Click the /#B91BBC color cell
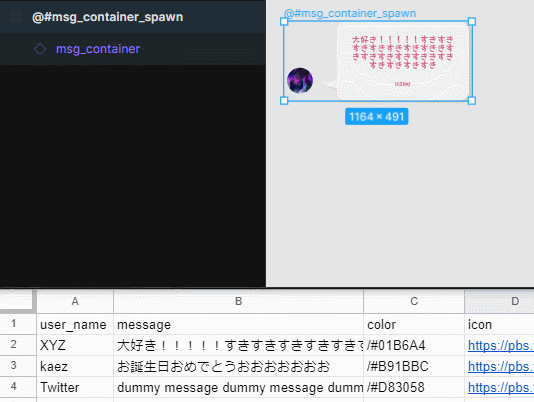Viewport: 534px width, 402px height. click(x=414, y=366)
